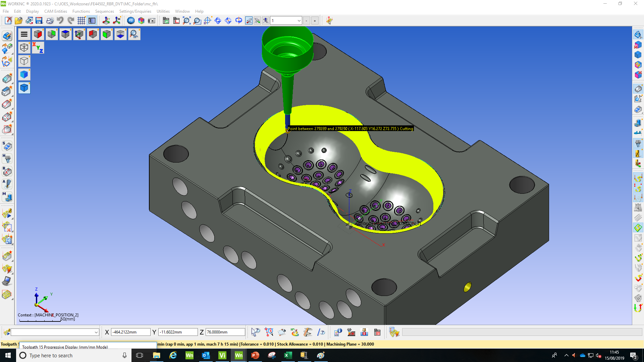Open the CAM Entities menu
Image resolution: width=644 pixels, height=362 pixels.
55,11
